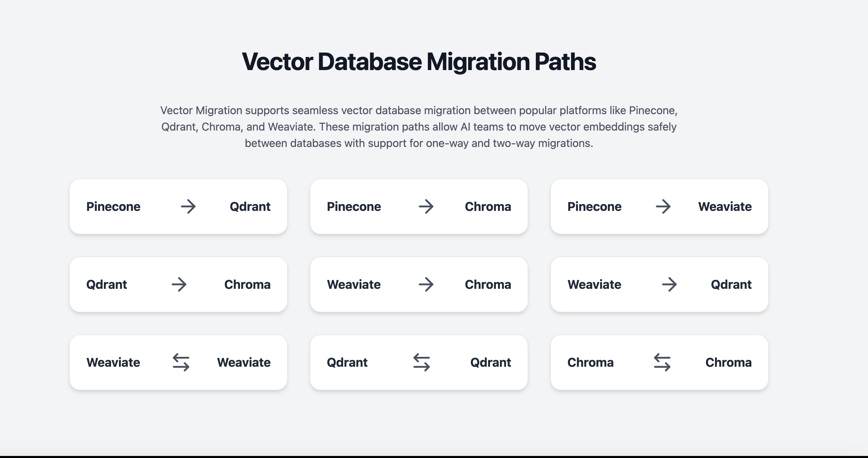This screenshot has height=458, width=868.
Task: Click the Vector Database Migration Paths heading
Action: click(x=419, y=62)
